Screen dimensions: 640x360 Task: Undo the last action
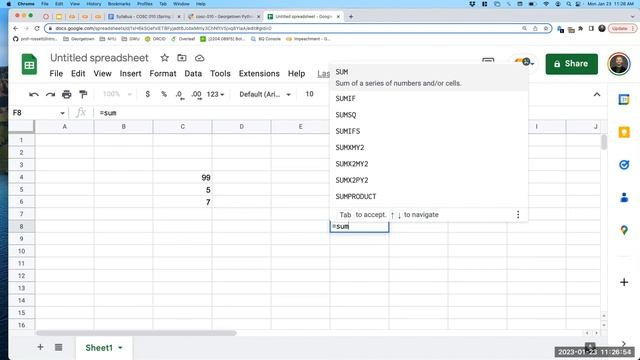pyautogui.click(x=34, y=95)
